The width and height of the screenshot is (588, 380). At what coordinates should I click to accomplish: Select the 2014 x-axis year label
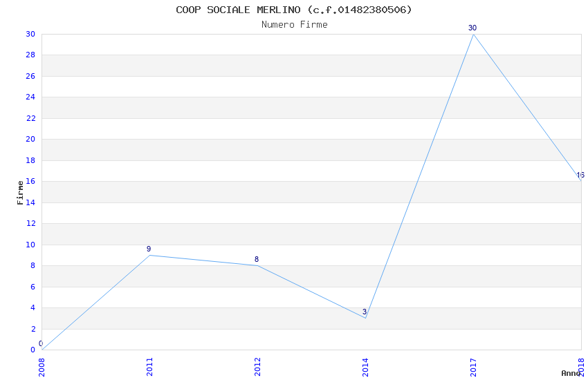(x=366, y=367)
